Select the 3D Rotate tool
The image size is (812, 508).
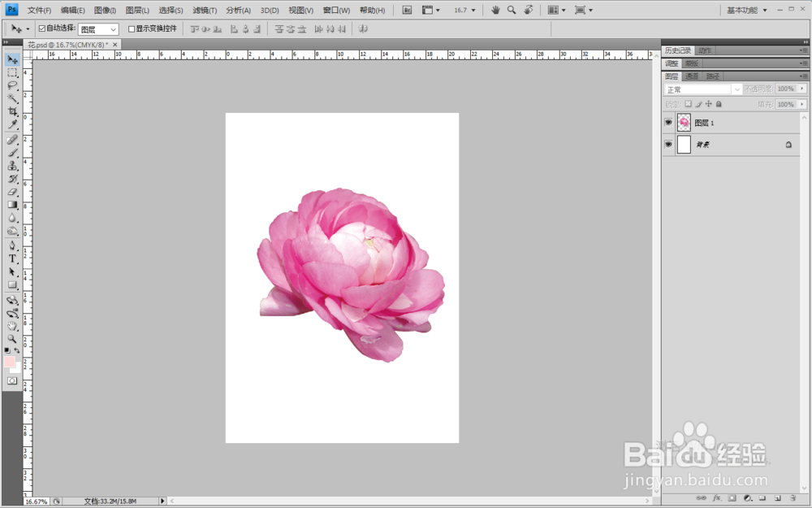[12, 300]
